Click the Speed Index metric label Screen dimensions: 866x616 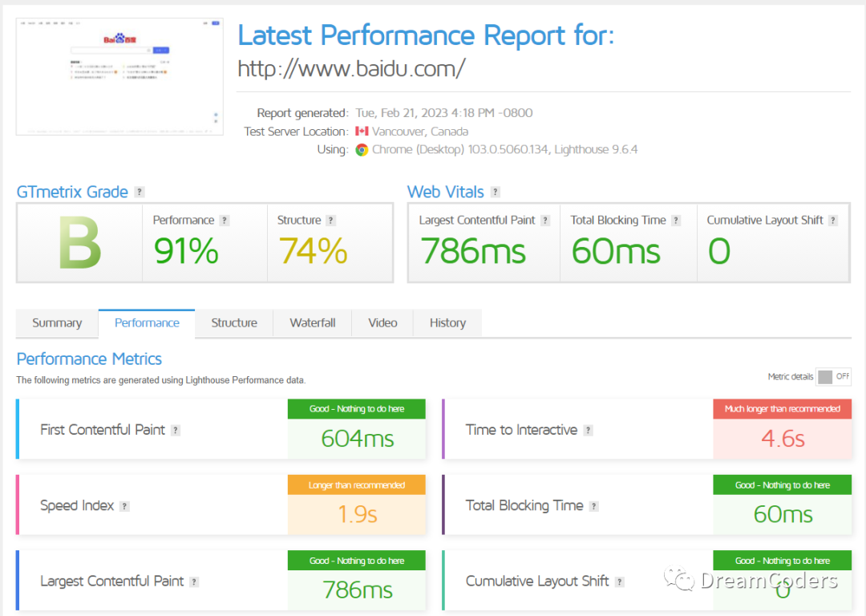(77, 505)
